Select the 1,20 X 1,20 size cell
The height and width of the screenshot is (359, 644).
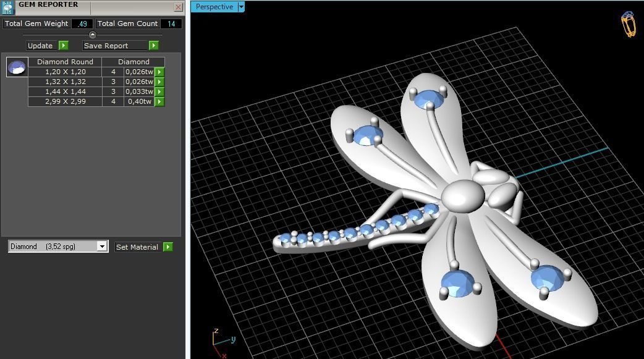click(66, 72)
